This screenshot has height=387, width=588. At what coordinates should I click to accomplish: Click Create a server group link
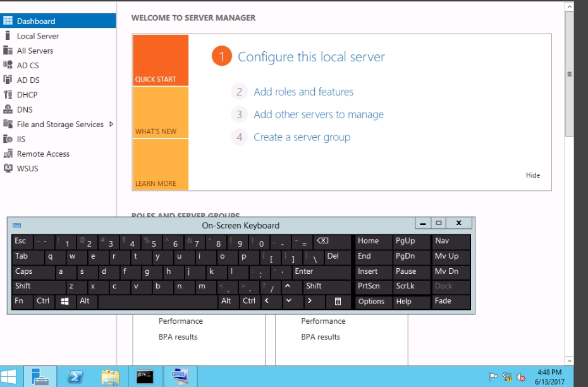click(302, 137)
